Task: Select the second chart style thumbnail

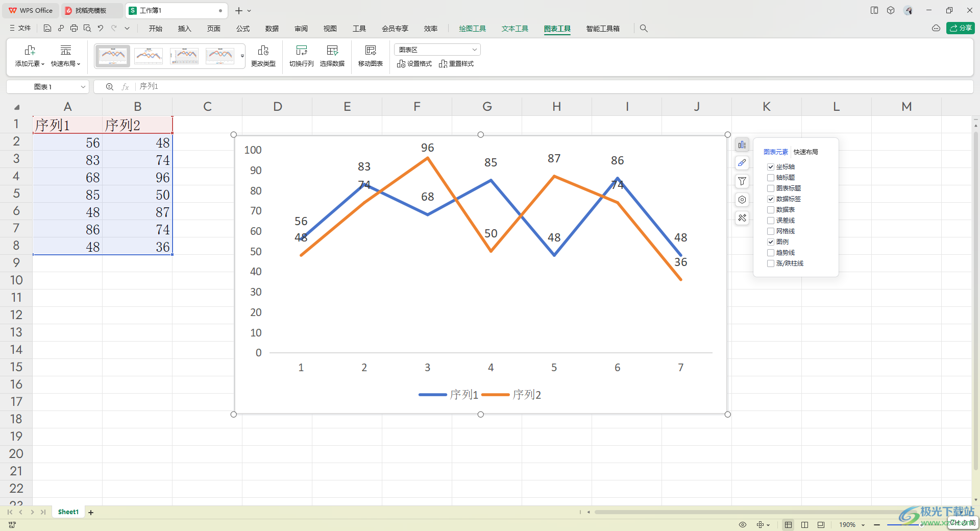Action: tap(149, 56)
